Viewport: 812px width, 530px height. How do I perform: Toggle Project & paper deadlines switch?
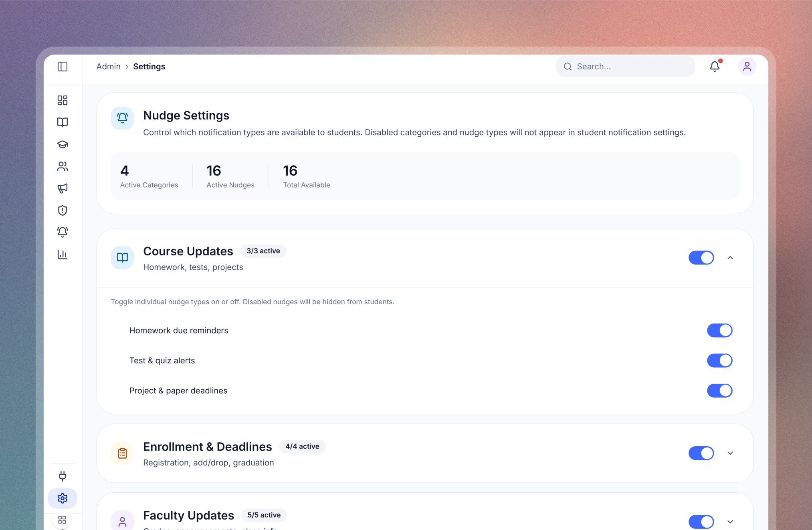(x=719, y=390)
